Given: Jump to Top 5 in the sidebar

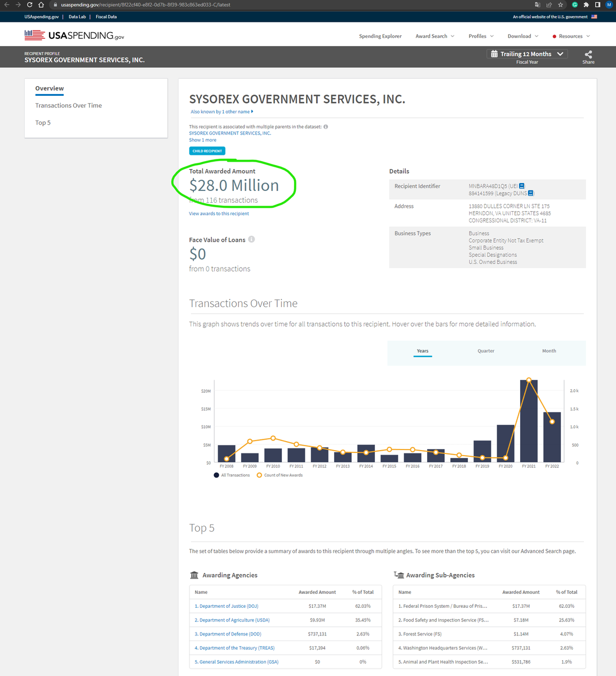Looking at the screenshot, I should pyautogui.click(x=43, y=122).
